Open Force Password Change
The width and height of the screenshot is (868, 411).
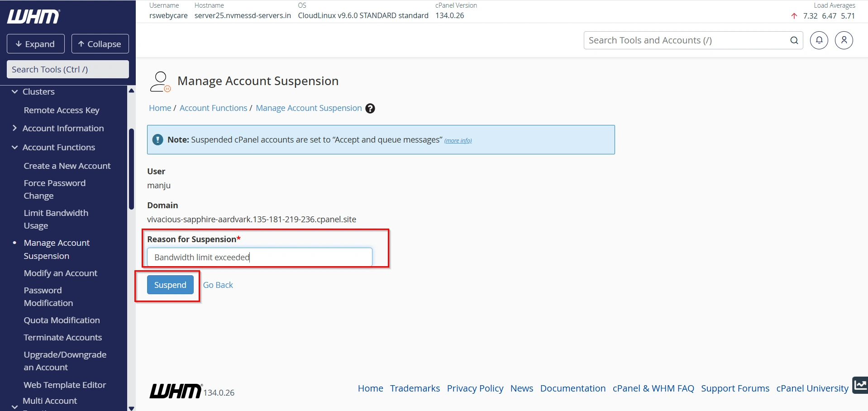54,190
